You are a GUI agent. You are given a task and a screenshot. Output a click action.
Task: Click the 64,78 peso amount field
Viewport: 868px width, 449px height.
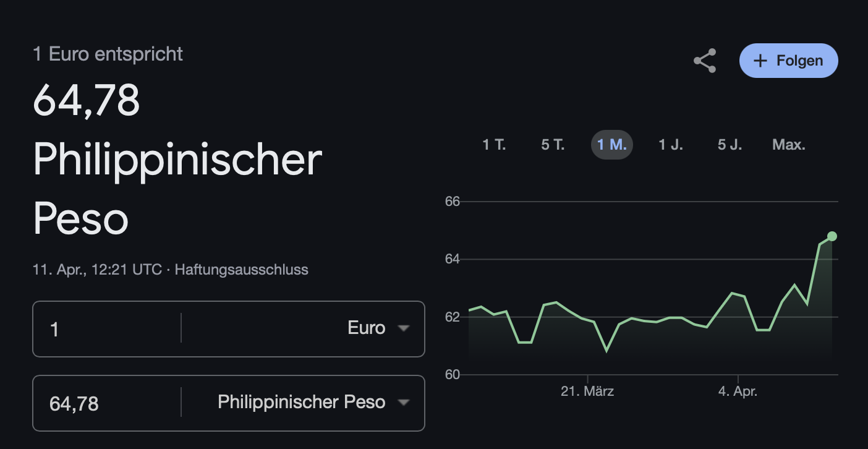(106, 403)
